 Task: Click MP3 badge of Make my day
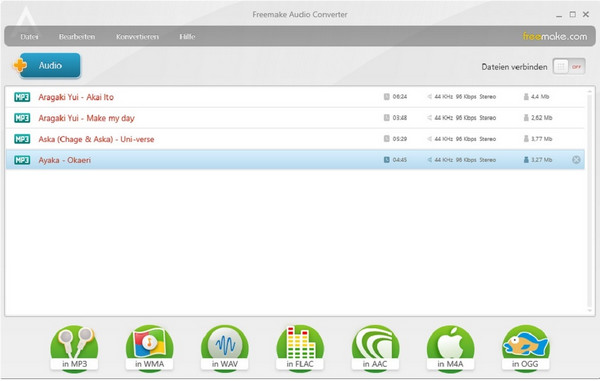pyautogui.click(x=22, y=118)
